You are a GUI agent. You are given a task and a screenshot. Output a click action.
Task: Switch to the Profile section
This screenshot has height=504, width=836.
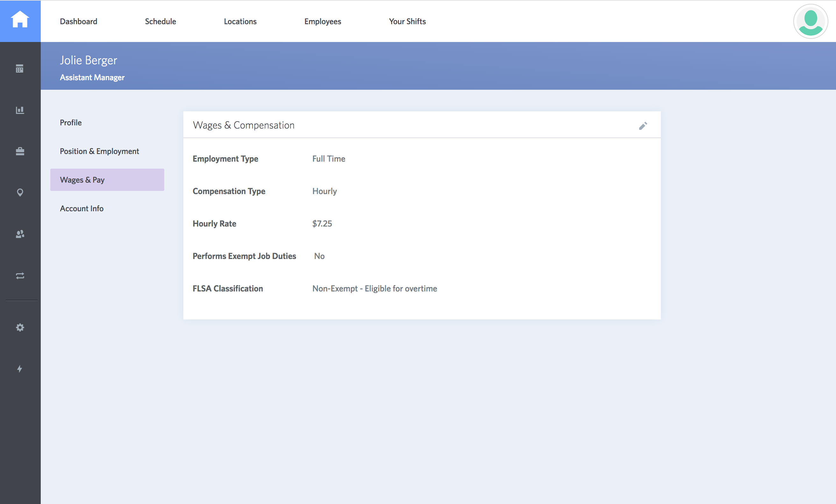[71, 122]
